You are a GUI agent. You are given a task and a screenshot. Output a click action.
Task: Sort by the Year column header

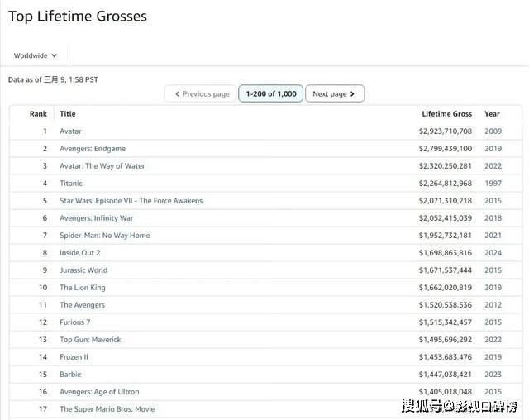[x=492, y=114]
